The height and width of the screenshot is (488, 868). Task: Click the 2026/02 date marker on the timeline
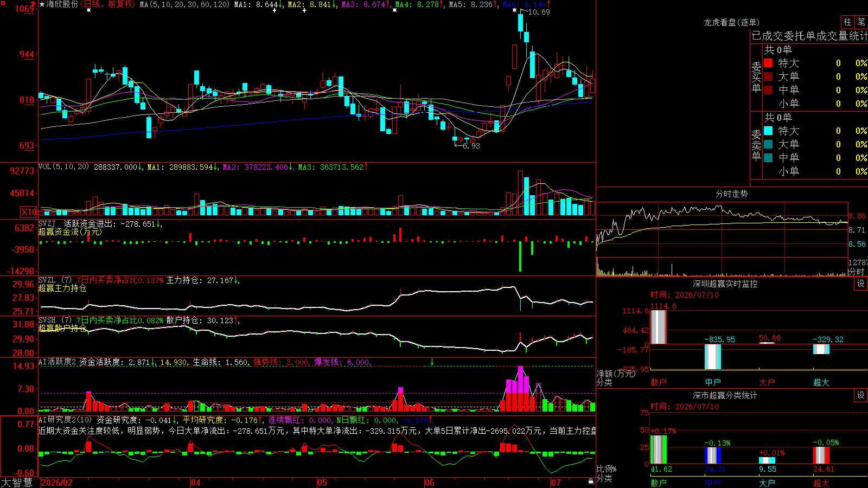tap(57, 483)
